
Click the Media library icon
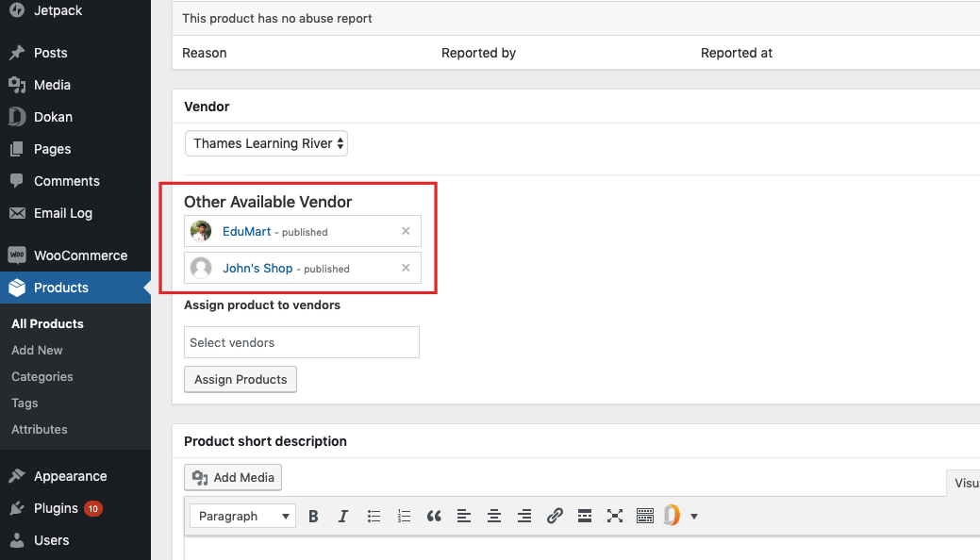coord(17,84)
